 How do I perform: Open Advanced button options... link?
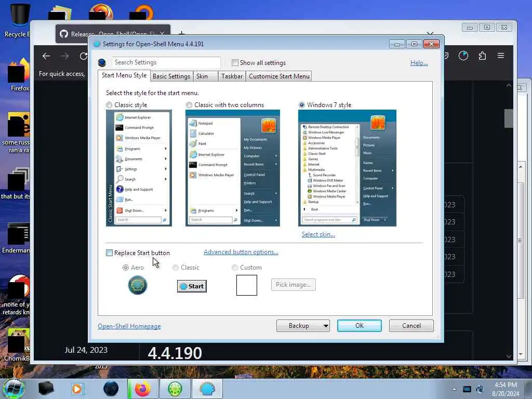click(x=241, y=252)
